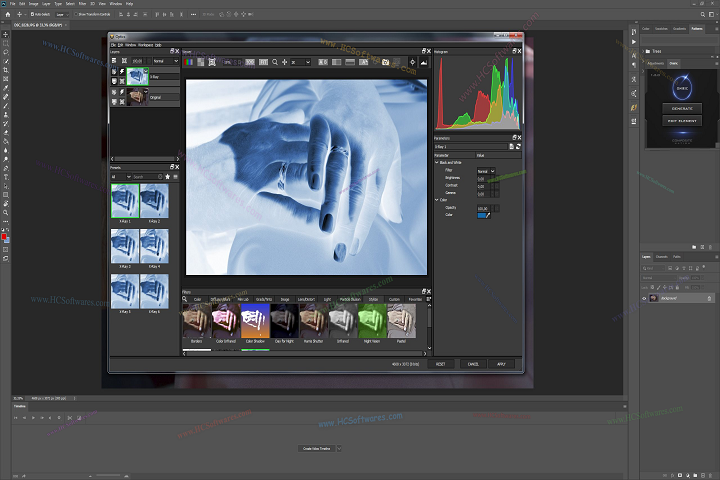Click the Photoshop Home icon

pyautogui.click(x=7, y=14)
